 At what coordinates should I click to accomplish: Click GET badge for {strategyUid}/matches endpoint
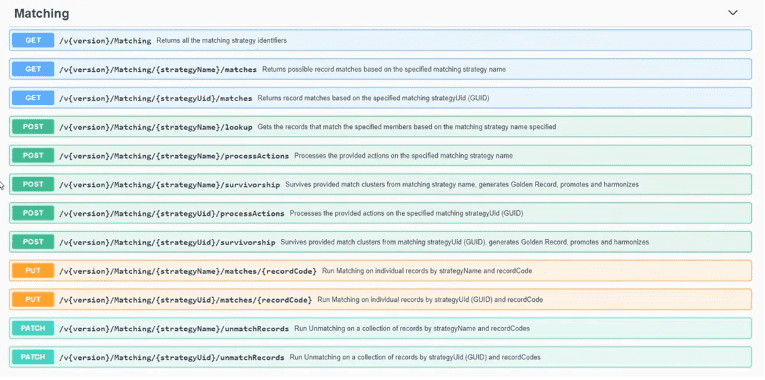pyautogui.click(x=33, y=98)
